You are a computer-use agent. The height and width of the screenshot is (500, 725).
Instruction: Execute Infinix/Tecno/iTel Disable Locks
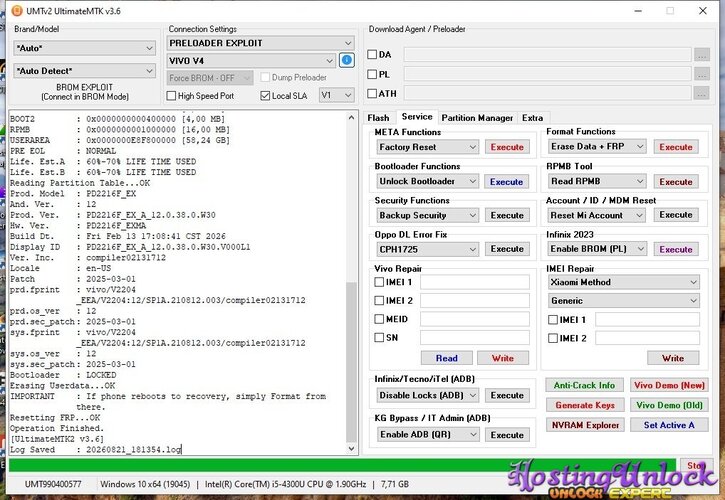tap(507, 395)
